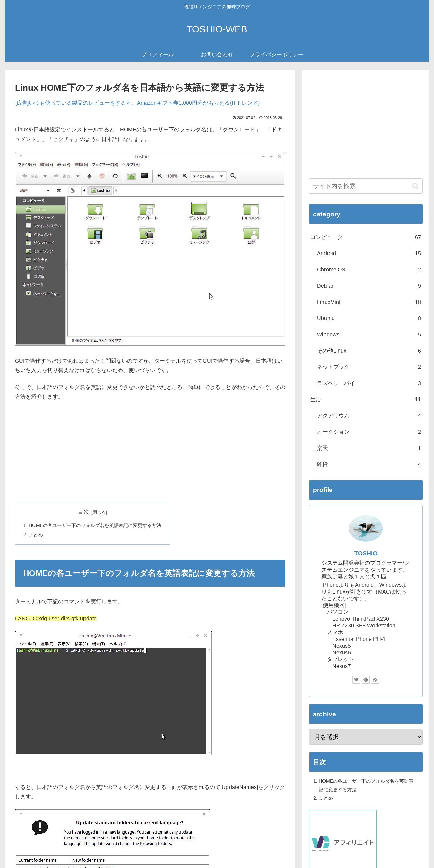Click the zoom out magnifier in the file manager toolbar

click(160, 176)
